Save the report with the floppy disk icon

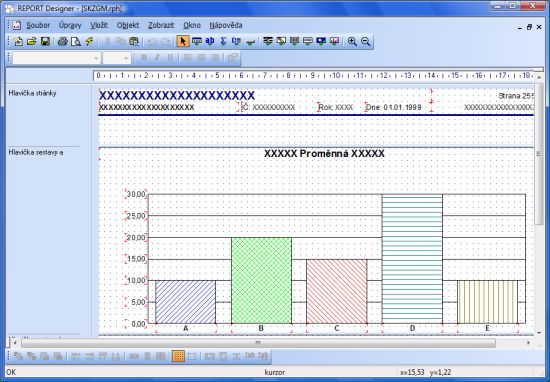click(45, 41)
